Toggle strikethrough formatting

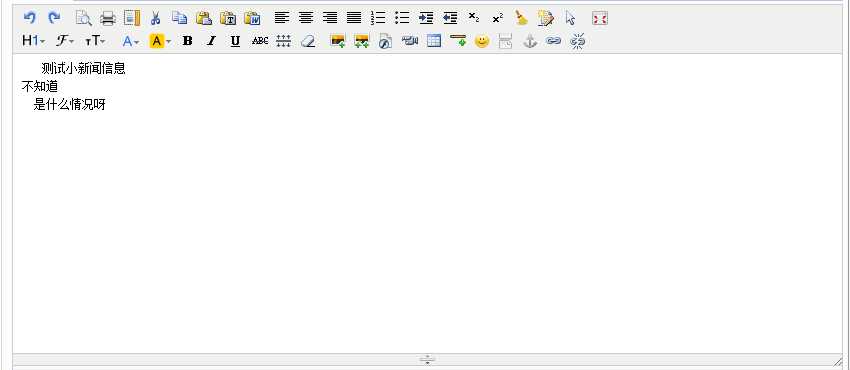coord(260,41)
